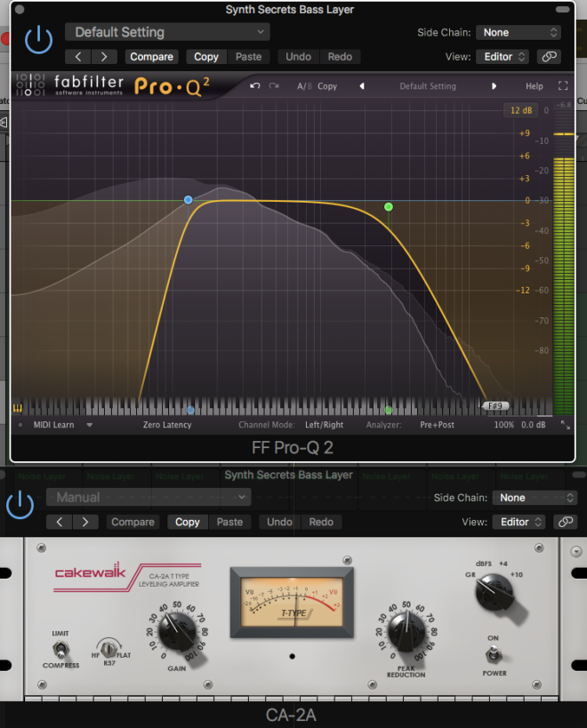The height and width of the screenshot is (728, 587).
Task: Click Compare in the CA-2A header
Action: [133, 522]
